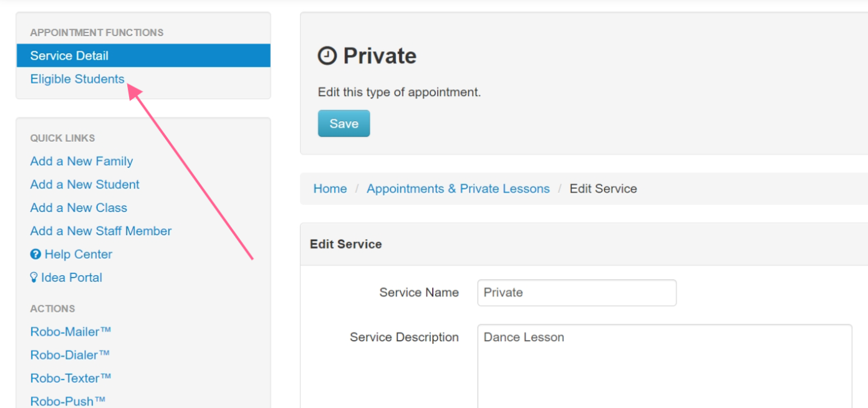868x408 pixels.
Task: Launch Robo-Texter action
Action: [x=71, y=378]
